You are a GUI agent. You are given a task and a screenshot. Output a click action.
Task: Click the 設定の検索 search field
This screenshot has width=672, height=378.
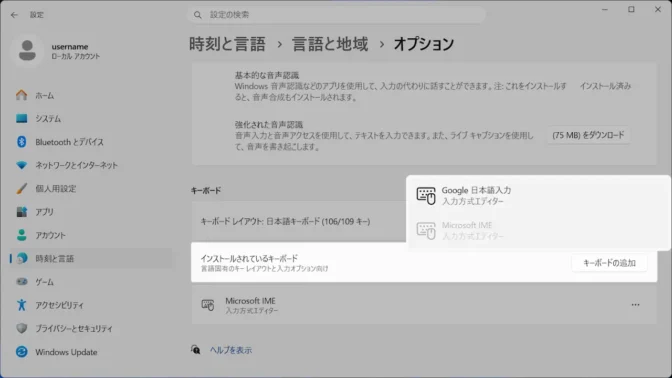coord(336,15)
